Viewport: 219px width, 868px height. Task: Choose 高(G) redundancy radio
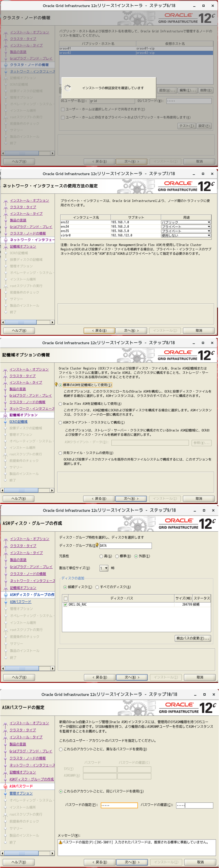tap(101, 556)
